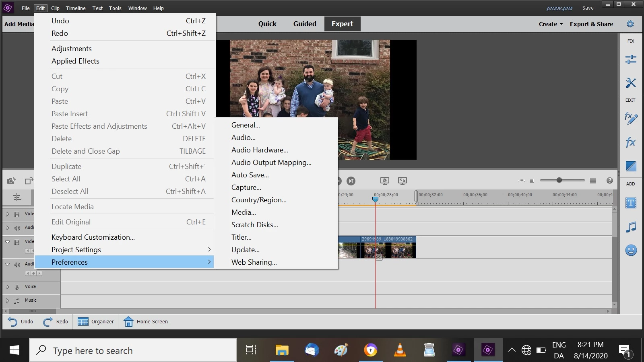Click the work area end handle
The image size is (644, 362).
[x=416, y=196]
